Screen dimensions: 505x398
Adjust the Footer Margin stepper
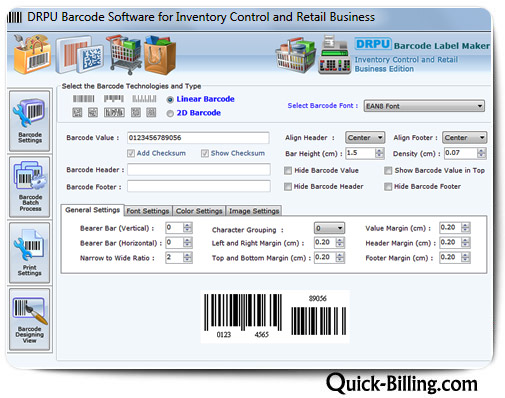coord(466,257)
